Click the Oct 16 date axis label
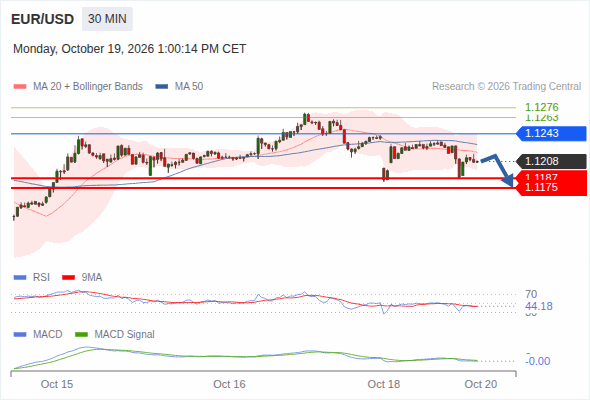The image size is (590, 400). tap(229, 384)
